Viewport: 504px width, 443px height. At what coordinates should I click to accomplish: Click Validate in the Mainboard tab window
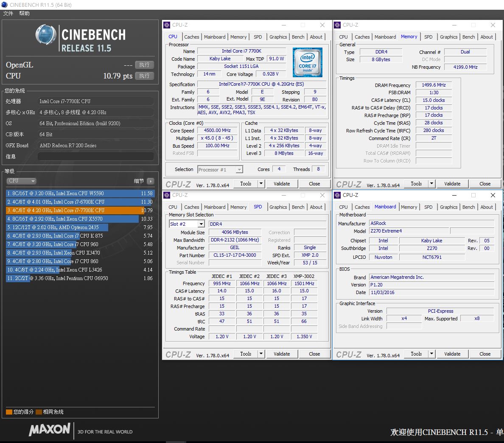(x=452, y=353)
